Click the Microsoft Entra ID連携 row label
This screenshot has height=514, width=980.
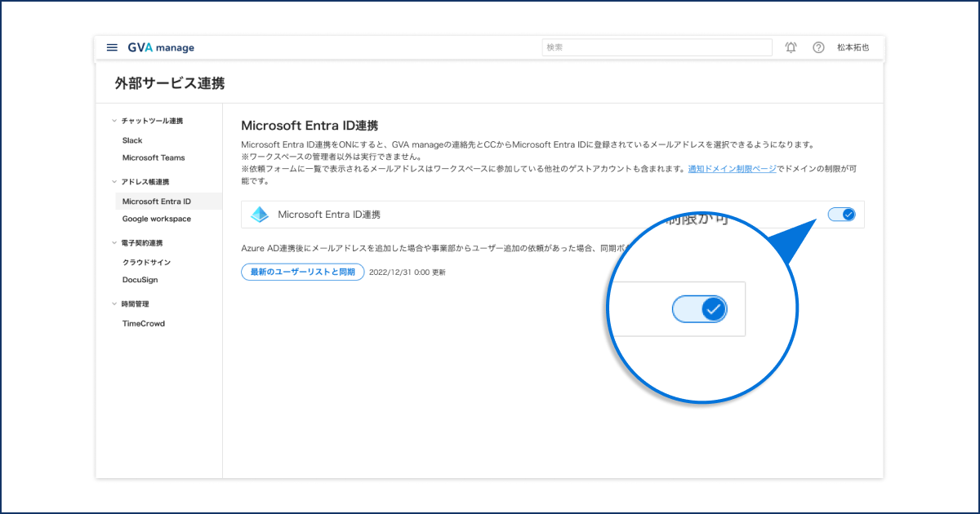(329, 215)
